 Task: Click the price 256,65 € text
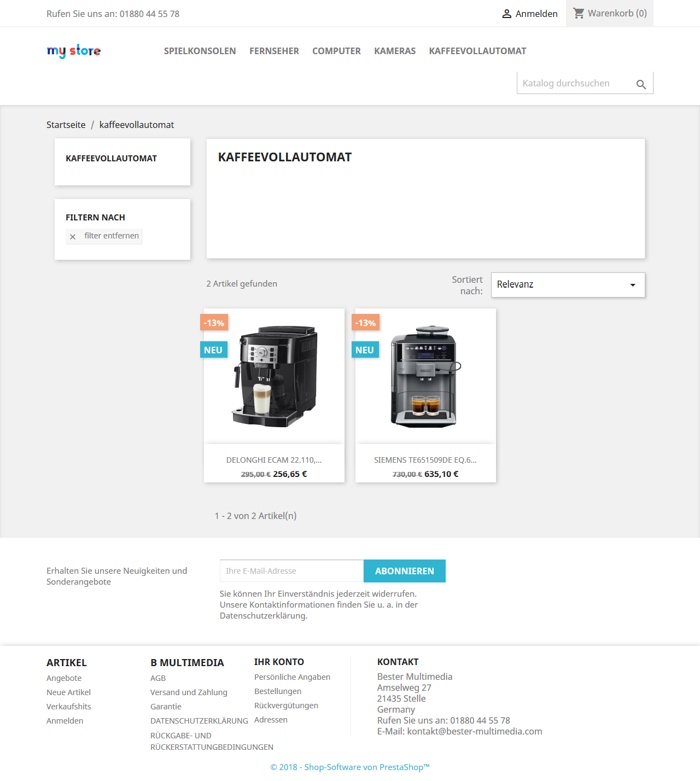[290, 474]
